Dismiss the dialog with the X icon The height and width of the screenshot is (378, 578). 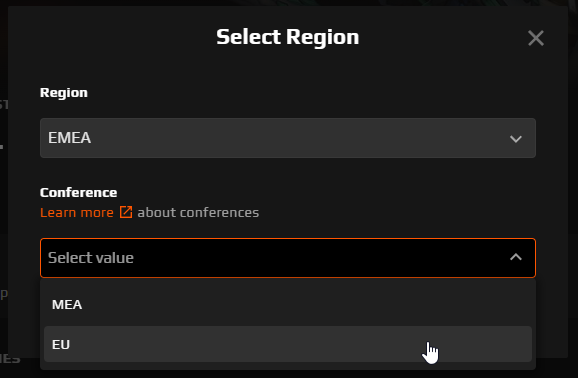[536, 38]
